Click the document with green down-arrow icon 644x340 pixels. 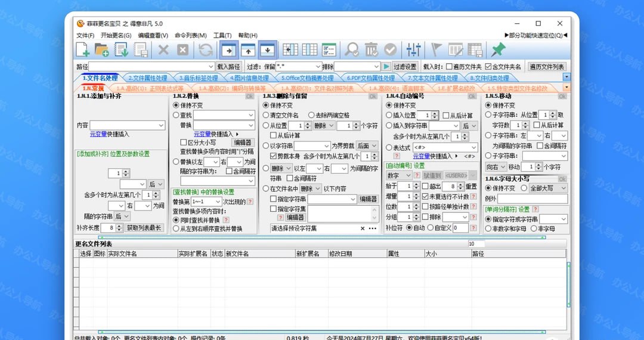(x=121, y=50)
